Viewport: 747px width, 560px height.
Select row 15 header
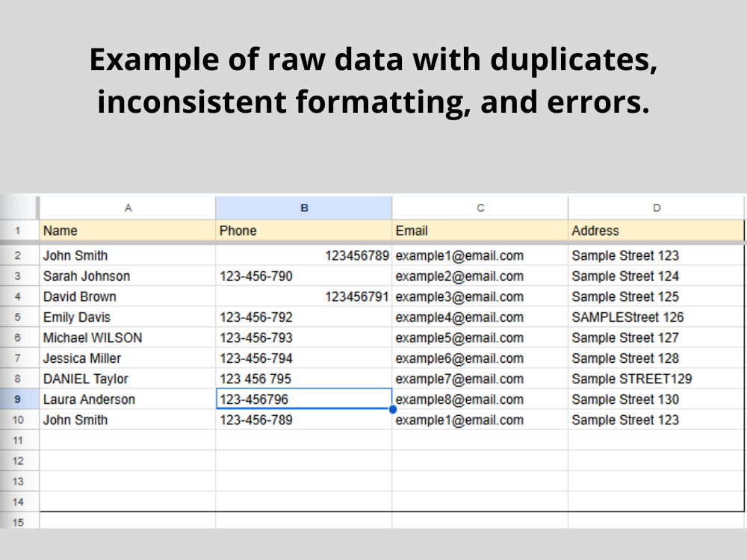tap(19, 522)
